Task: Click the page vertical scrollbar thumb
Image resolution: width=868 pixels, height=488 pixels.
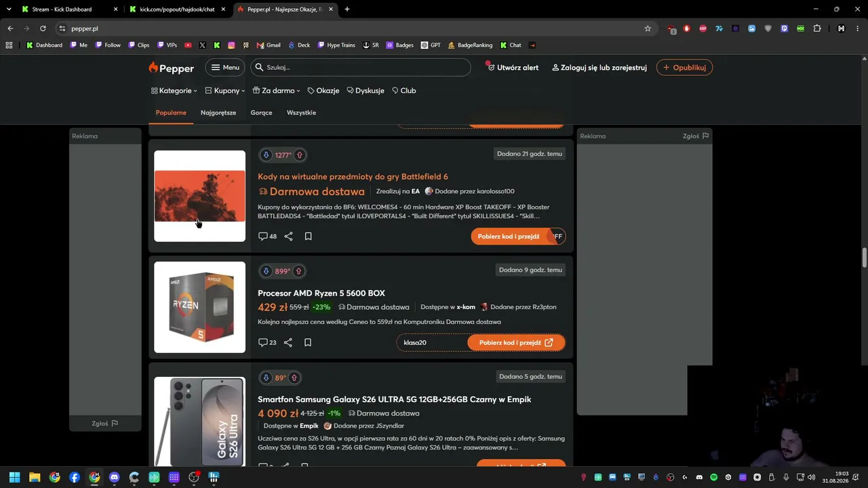Action: coord(865,258)
